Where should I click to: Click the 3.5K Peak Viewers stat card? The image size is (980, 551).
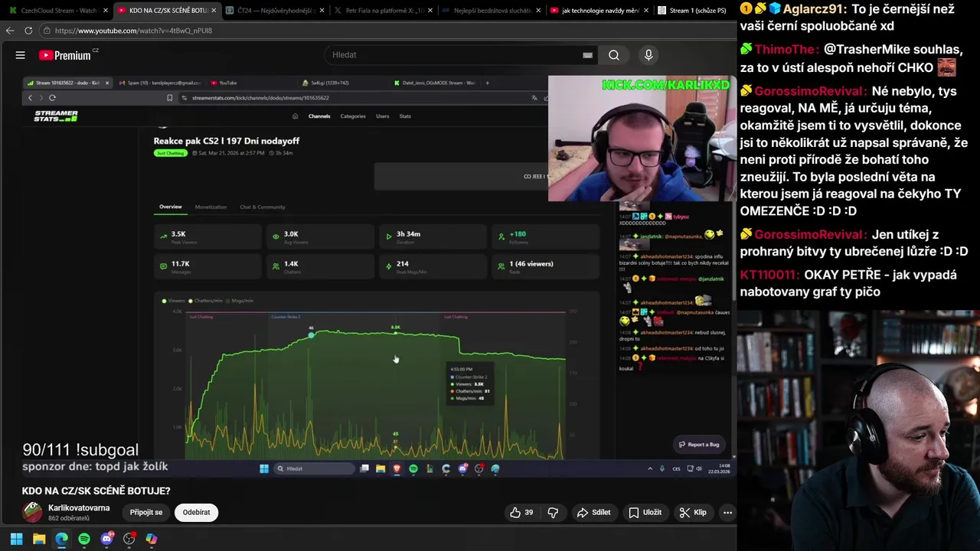[x=207, y=236]
